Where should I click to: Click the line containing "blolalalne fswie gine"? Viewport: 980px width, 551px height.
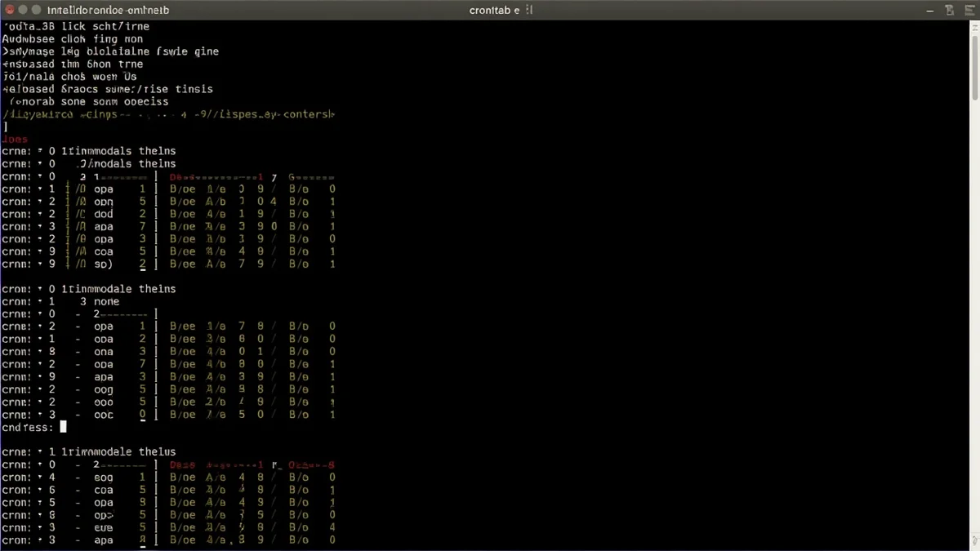coord(111,51)
